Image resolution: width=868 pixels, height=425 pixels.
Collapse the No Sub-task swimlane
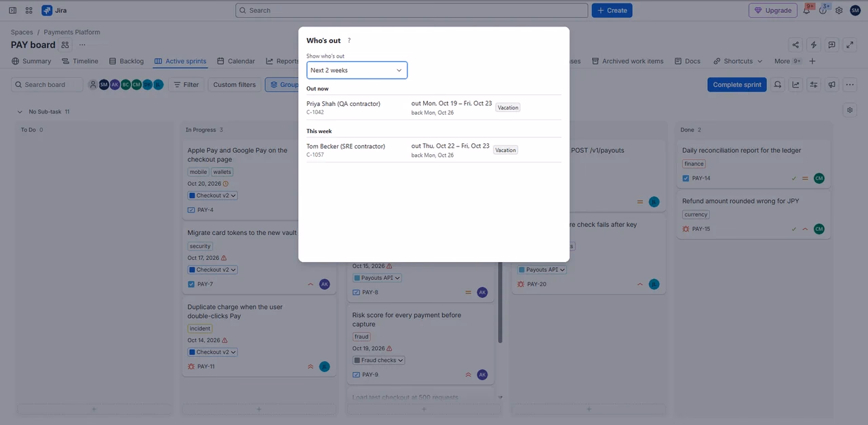pos(19,111)
